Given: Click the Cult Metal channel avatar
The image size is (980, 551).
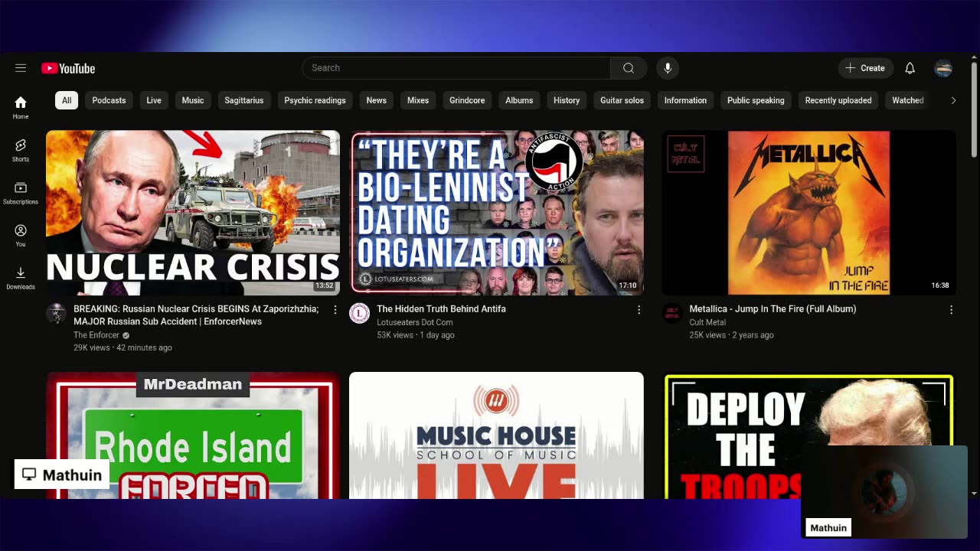Looking at the screenshot, I should pos(671,313).
